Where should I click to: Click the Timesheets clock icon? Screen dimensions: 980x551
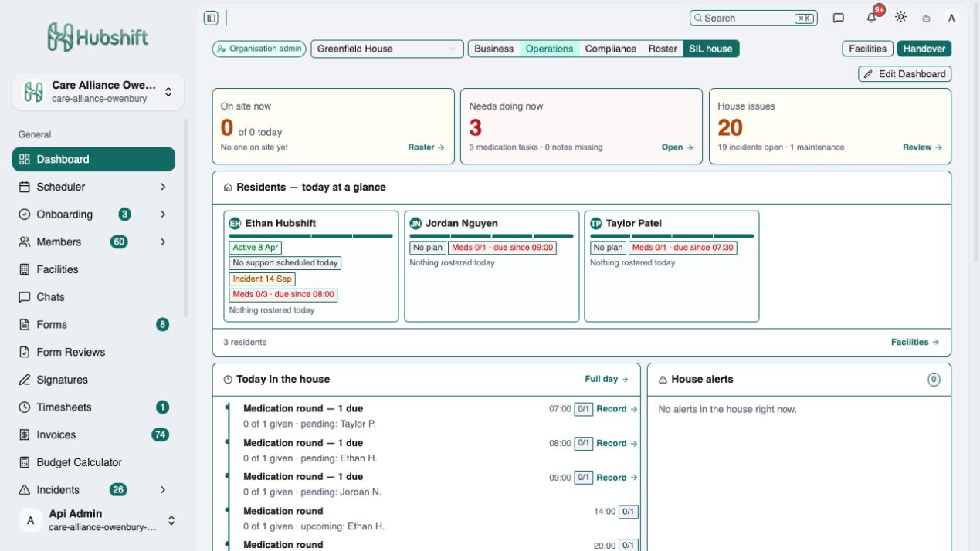click(24, 407)
